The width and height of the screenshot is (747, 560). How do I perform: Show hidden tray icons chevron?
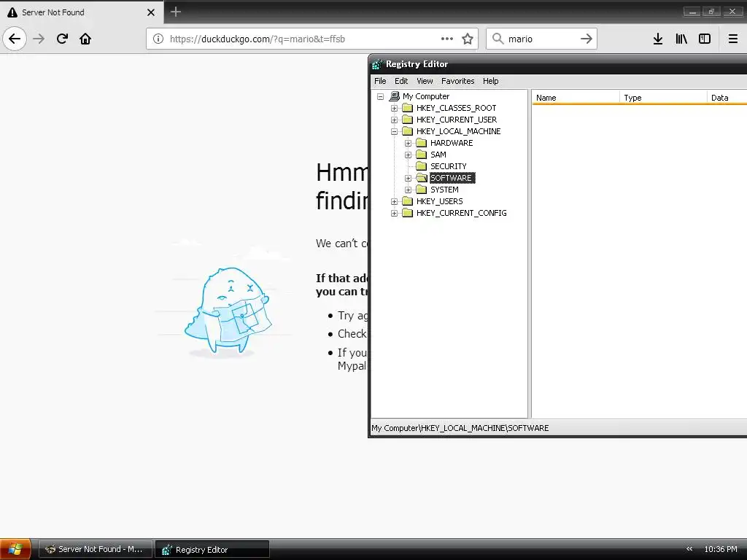tap(689, 549)
